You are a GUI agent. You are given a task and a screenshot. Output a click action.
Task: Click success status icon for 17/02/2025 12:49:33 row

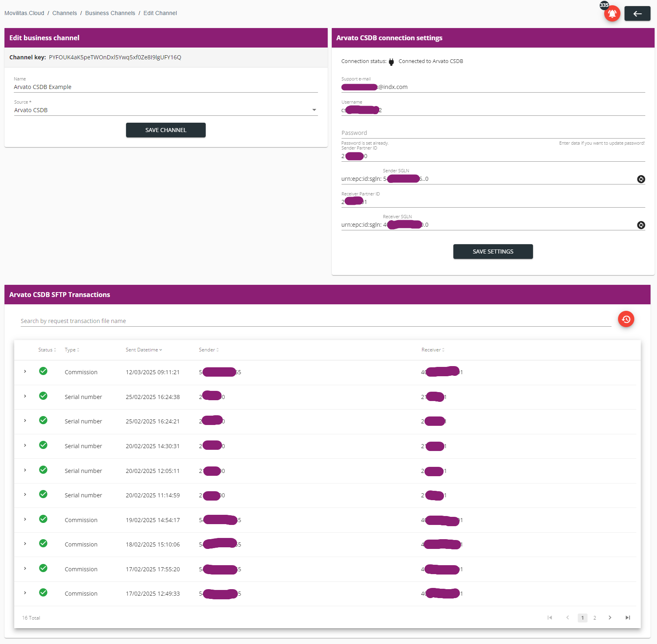pyautogui.click(x=43, y=592)
